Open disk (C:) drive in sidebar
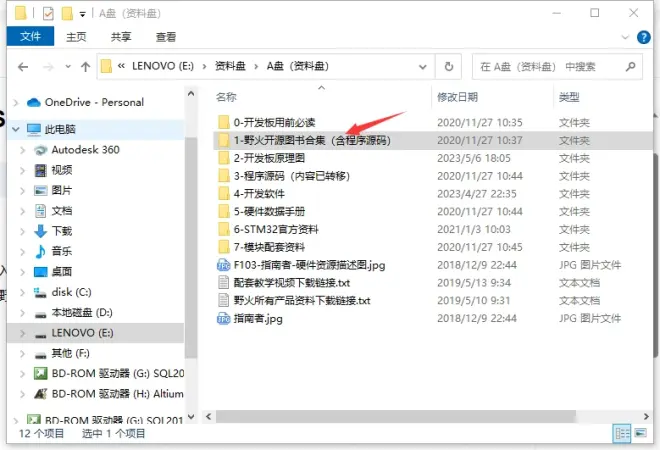The height and width of the screenshot is (450, 660). 71,292
